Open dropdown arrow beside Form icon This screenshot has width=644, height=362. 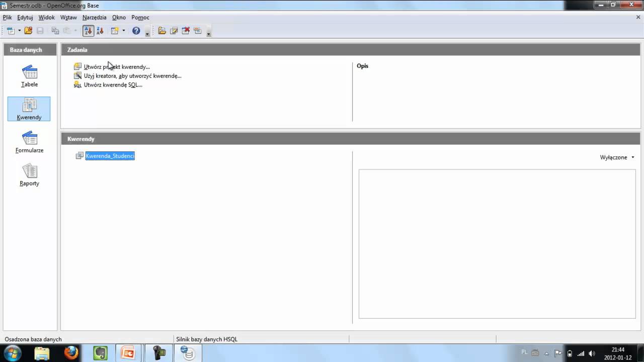coord(123,31)
